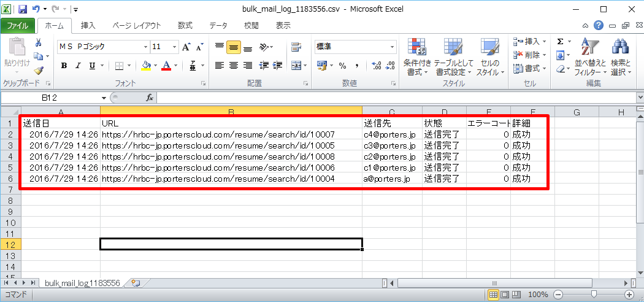Click the large 貼り付け paste icon
This screenshot has height=302, width=644.
coord(17,46)
